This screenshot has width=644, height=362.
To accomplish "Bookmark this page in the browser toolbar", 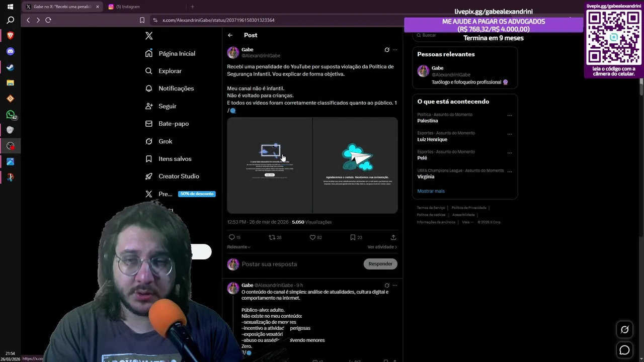I will pyautogui.click(x=142, y=20).
